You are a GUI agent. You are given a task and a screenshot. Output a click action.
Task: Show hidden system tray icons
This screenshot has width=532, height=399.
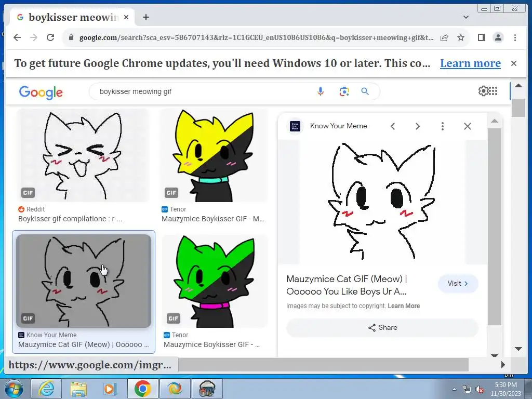pos(454,389)
